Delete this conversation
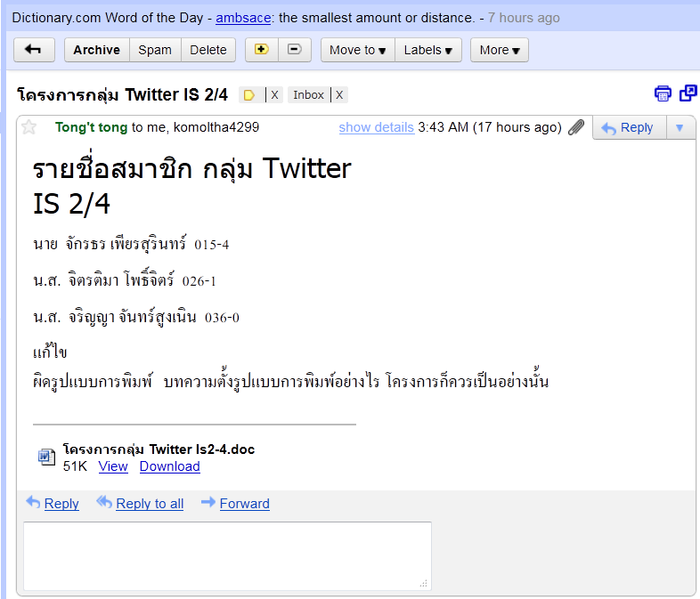The image size is (700, 599). pyautogui.click(x=208, y=50)
